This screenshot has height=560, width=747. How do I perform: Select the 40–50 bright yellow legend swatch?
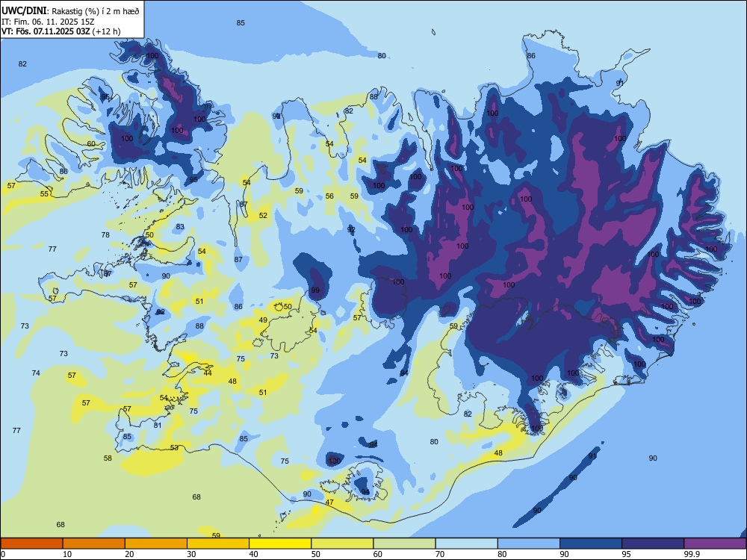[280, 544]
